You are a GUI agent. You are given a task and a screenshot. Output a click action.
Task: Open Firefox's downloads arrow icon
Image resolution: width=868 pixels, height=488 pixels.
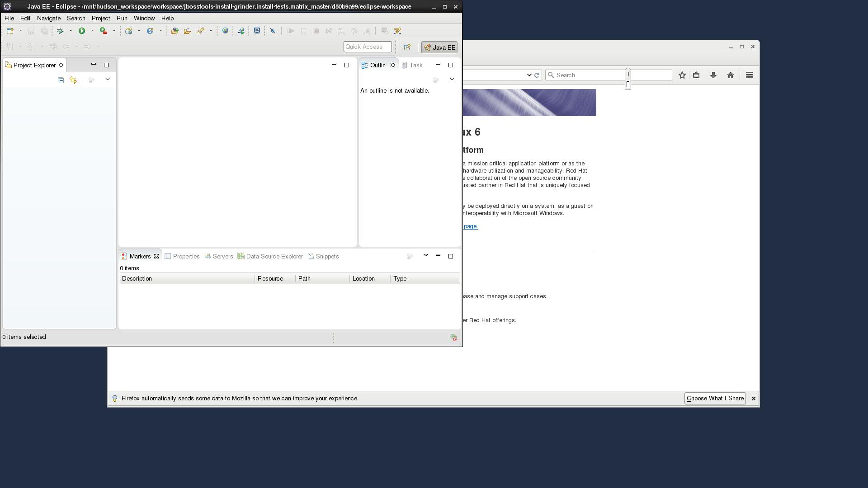coord(713,75)
